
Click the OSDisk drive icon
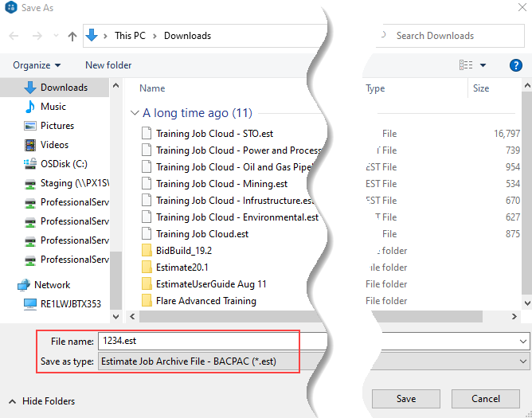point(30,164)
